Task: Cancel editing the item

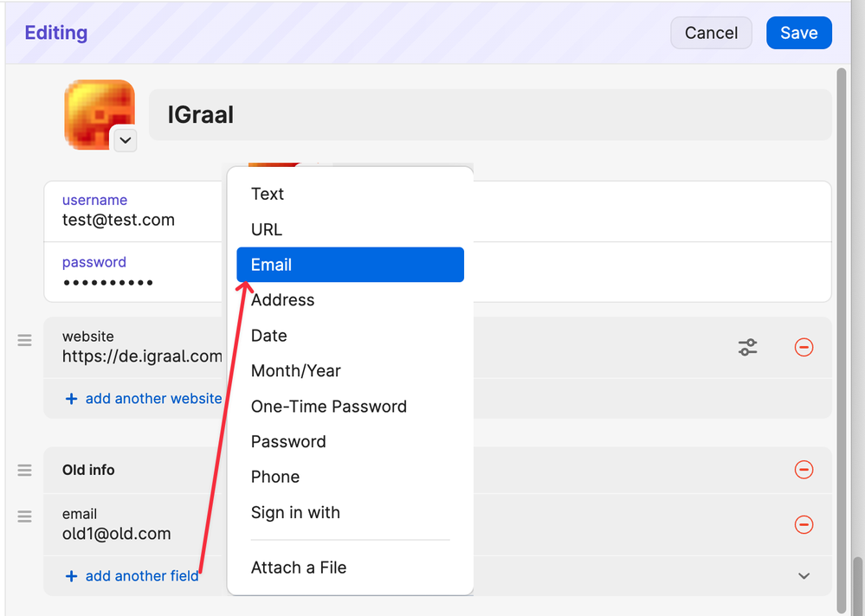Action: [x=711, y=33]
